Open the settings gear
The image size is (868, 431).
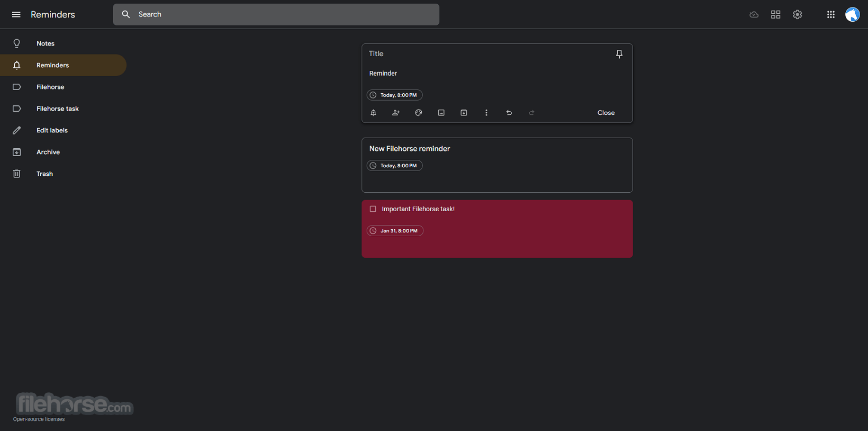coord(798,14)
